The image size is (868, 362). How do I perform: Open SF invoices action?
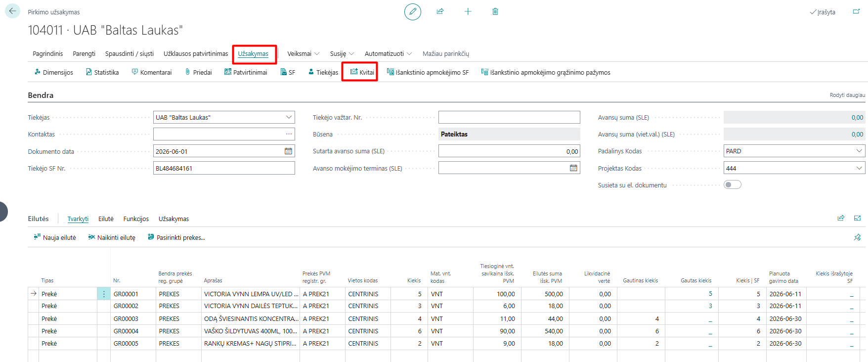click(x=288, y=72)
